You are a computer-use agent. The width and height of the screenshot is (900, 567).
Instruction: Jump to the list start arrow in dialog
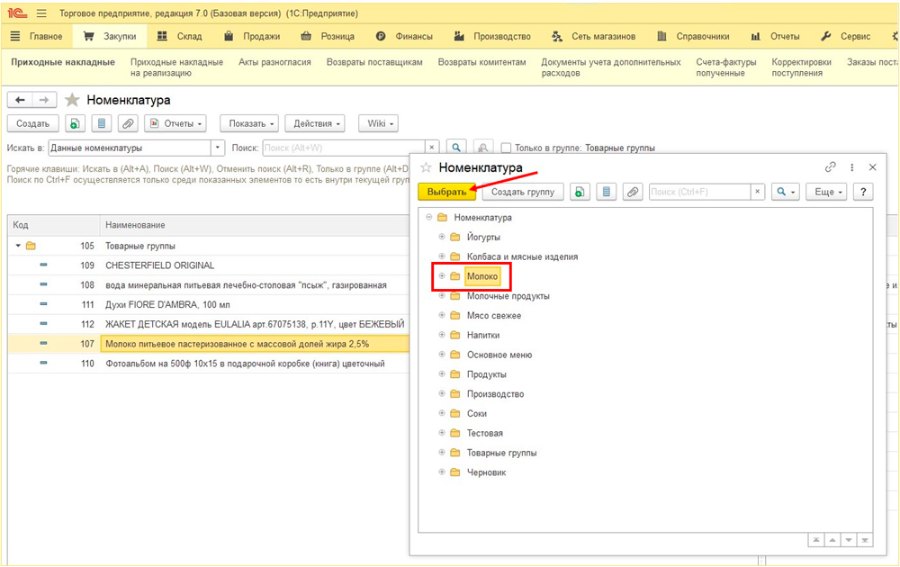(816, 540)
